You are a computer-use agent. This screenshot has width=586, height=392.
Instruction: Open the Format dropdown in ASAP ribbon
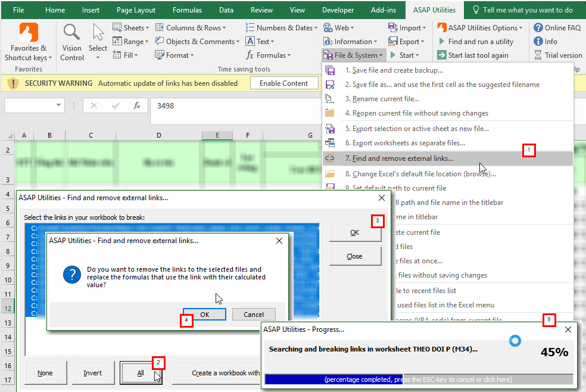tap(174, 55)
